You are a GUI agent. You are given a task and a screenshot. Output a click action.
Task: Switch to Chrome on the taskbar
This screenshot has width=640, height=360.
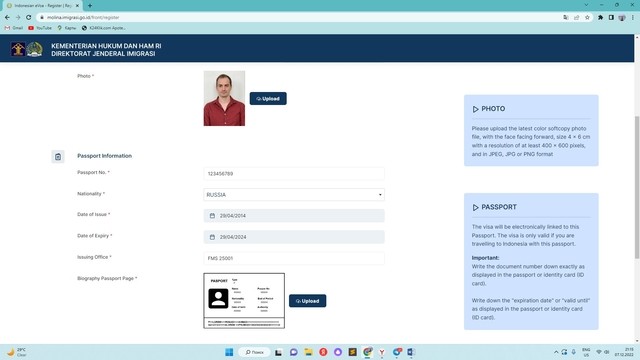tap(367, 352)
